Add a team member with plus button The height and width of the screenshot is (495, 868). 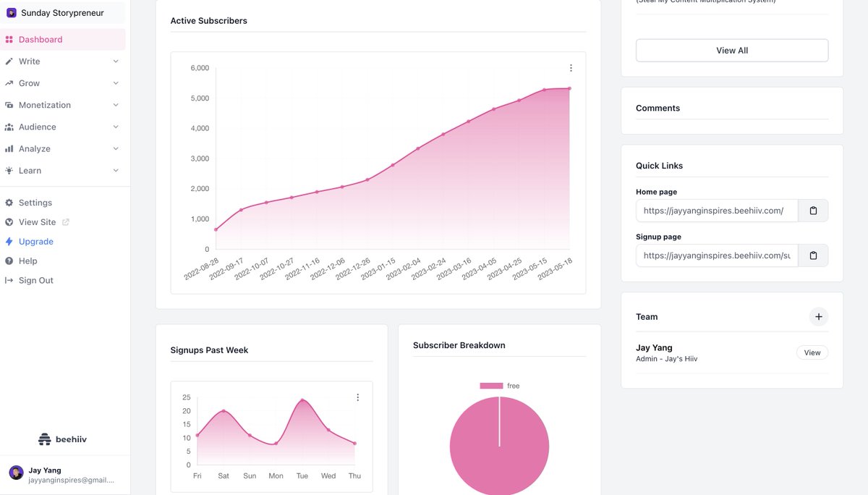[818, 316]
